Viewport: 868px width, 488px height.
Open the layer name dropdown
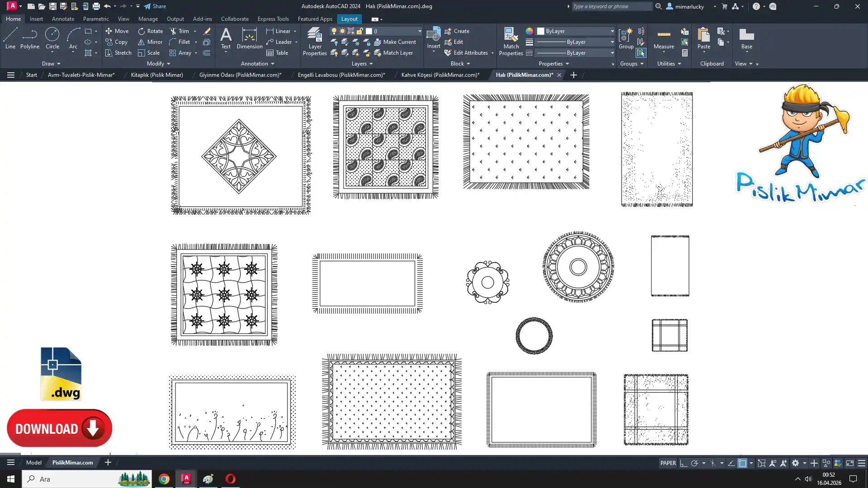click(419, 31)
